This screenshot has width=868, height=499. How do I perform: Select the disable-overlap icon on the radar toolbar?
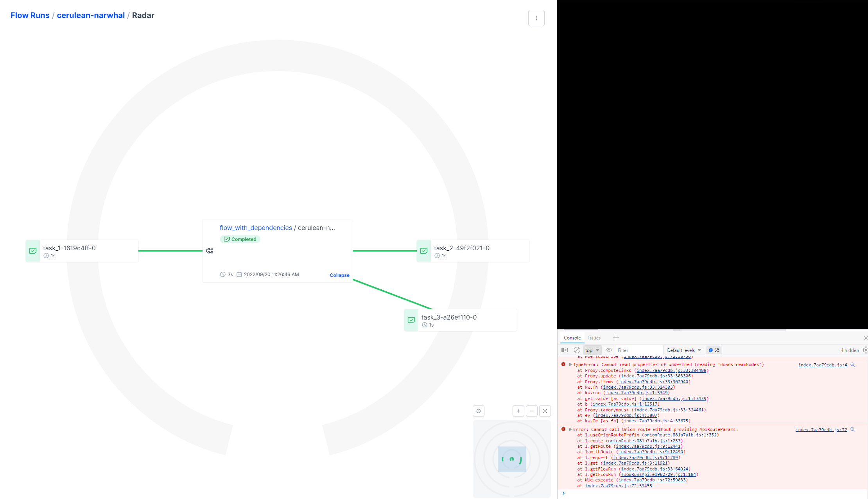[479, 411]
